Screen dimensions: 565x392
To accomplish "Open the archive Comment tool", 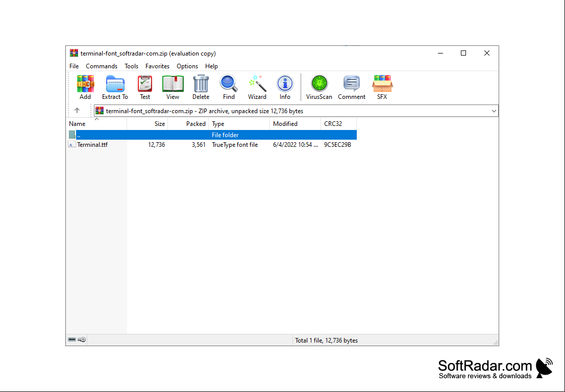I will (352, 84).
